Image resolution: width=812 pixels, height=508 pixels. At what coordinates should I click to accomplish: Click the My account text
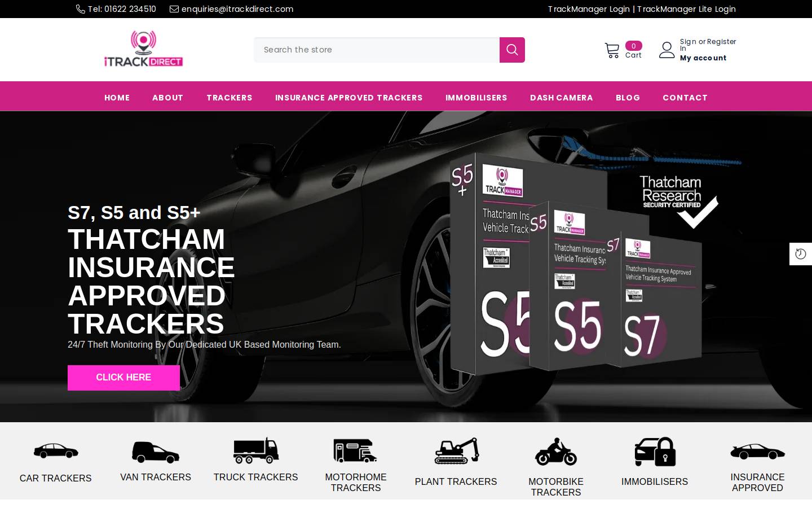(703, 58)
